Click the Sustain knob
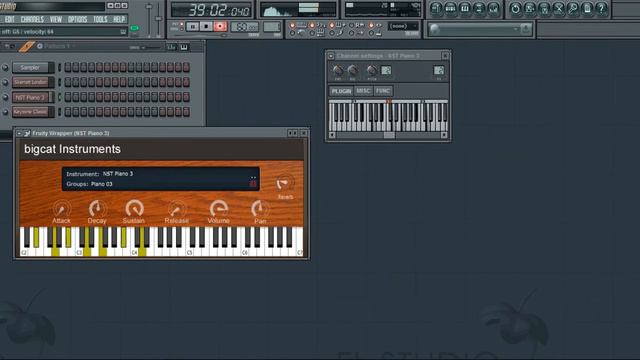 [x=134, y=209]
